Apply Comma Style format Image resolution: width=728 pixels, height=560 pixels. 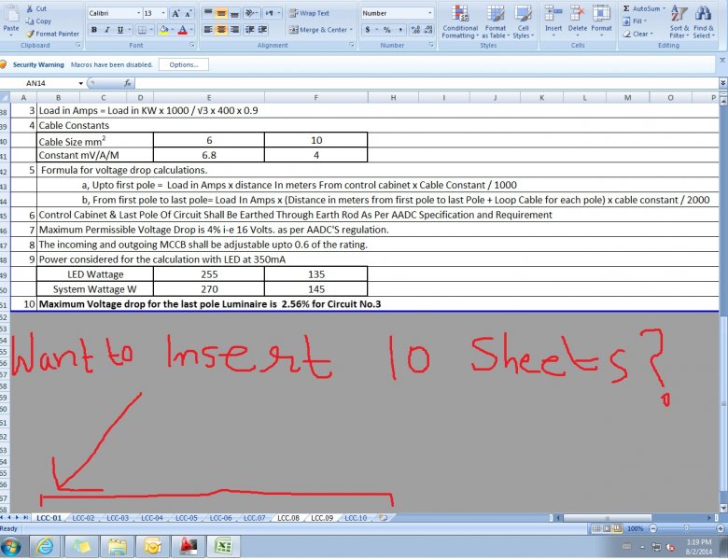[400, 30]
